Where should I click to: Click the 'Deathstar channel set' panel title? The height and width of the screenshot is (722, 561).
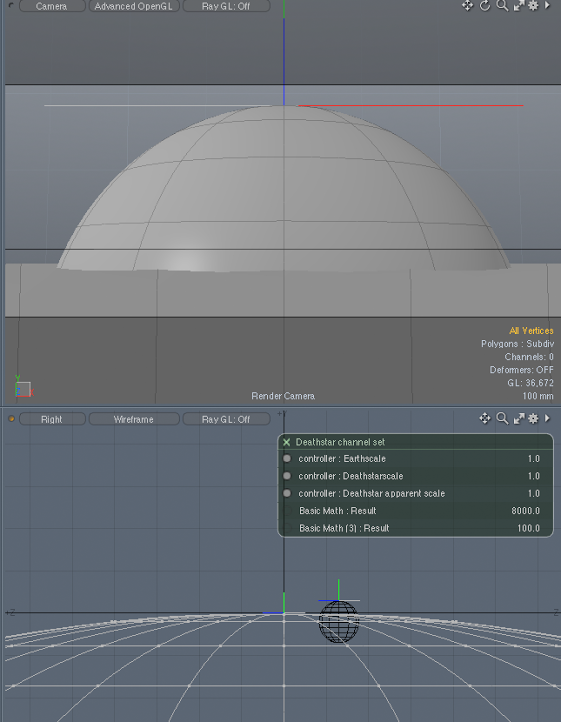tap(340, 442)
